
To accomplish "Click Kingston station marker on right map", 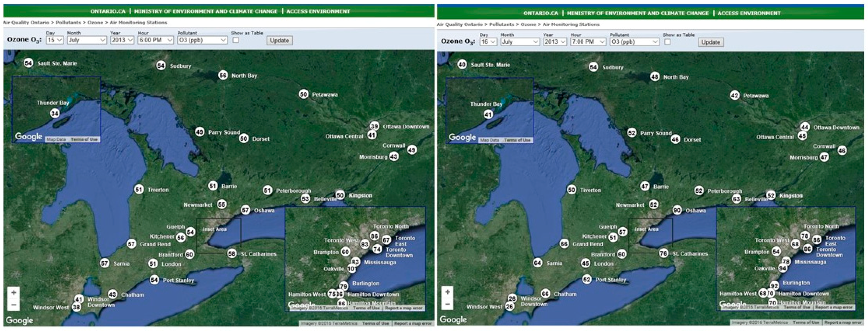I will [x=771, y=195].
